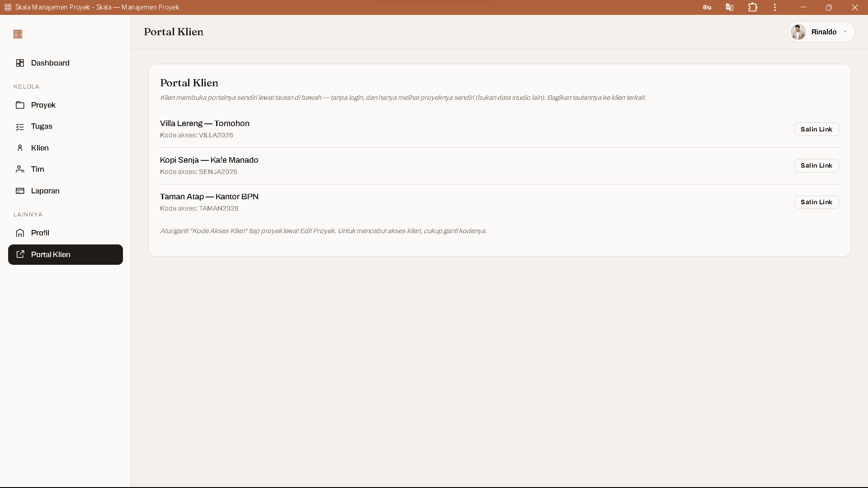Click the LAINNYA section label
868x488 pixels.
coord(28,214)
